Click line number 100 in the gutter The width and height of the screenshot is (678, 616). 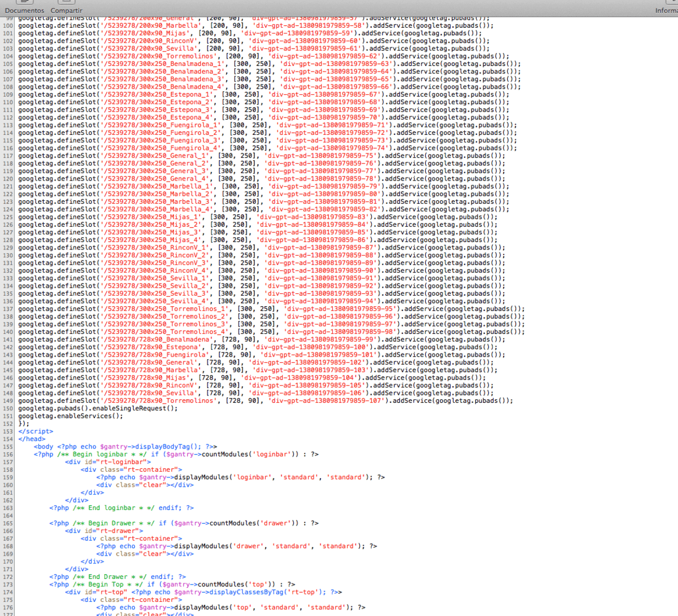(8, 25)
